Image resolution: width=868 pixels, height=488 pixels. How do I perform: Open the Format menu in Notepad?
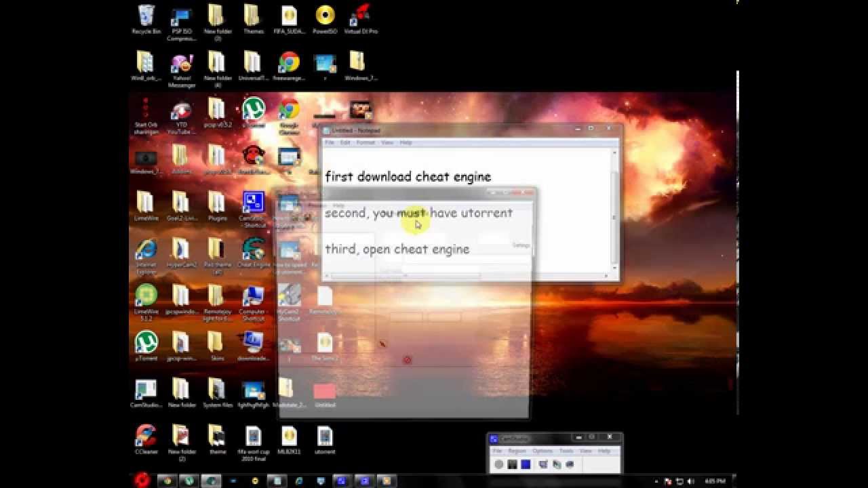point(366,143)
